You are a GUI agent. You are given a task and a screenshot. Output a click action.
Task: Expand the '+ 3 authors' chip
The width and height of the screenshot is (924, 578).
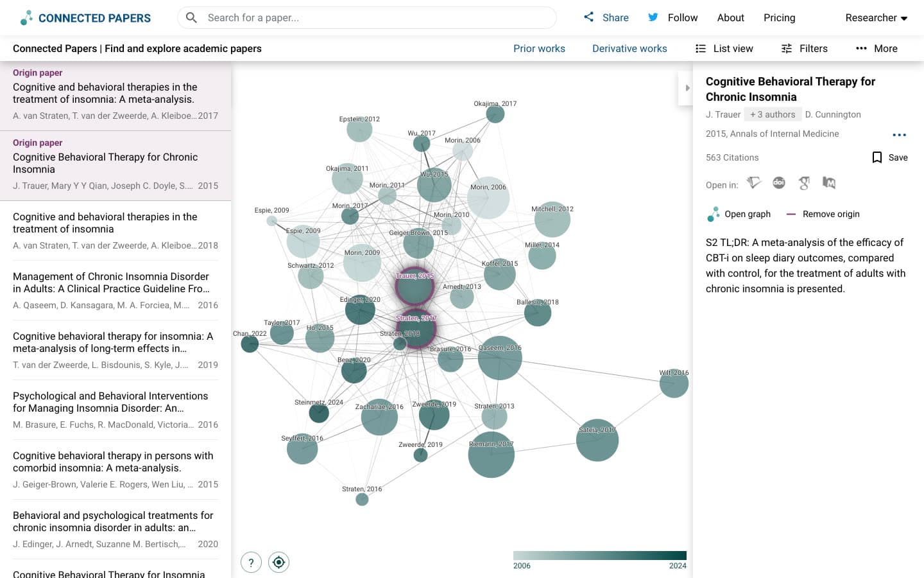[773, 114]
